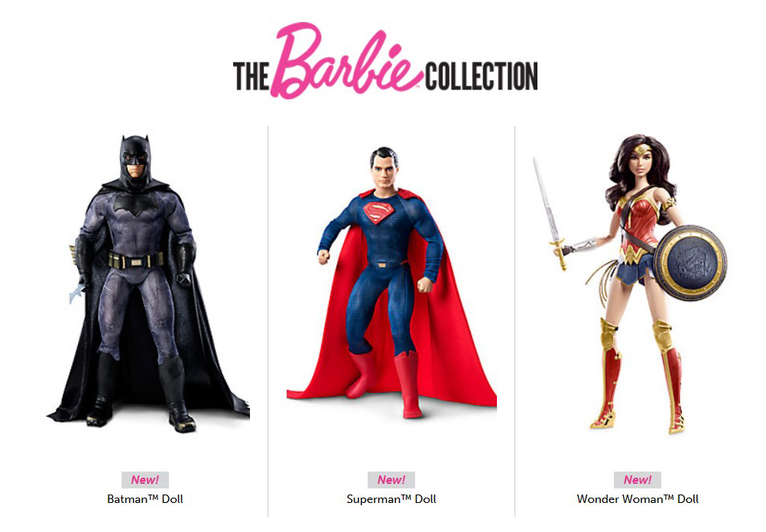
Task: Click Superman's red S chest emblem
Action: click(x=378, y=212)
